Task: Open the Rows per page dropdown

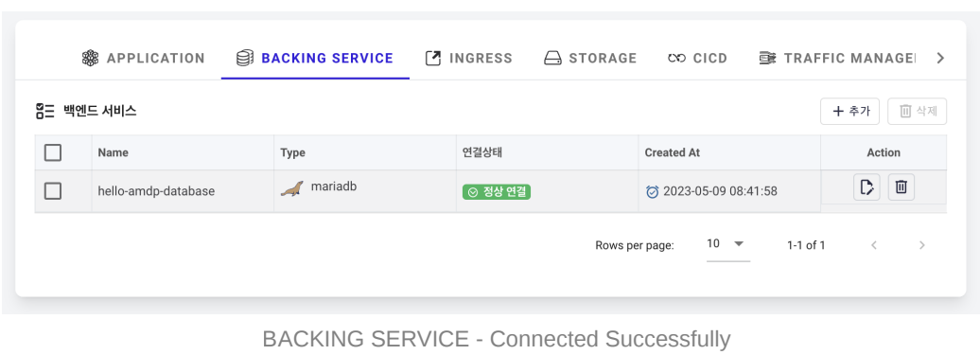Action: tap(728, 244)
